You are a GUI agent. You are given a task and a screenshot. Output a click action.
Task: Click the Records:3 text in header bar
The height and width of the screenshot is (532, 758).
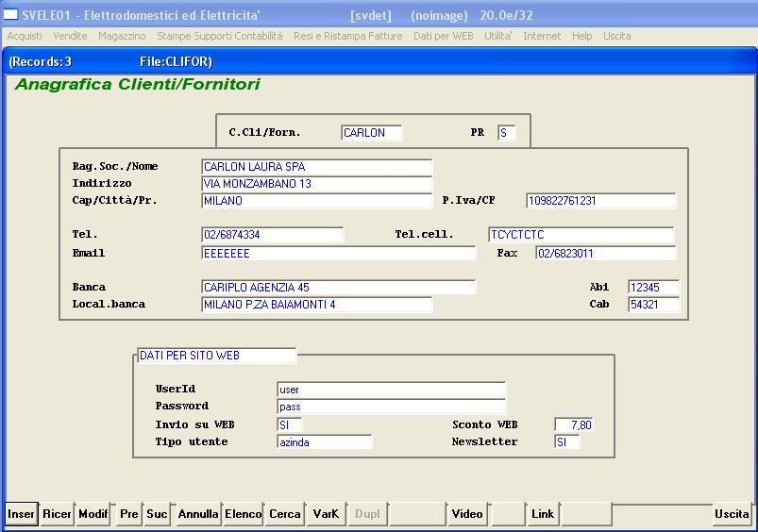click(41, 62)
